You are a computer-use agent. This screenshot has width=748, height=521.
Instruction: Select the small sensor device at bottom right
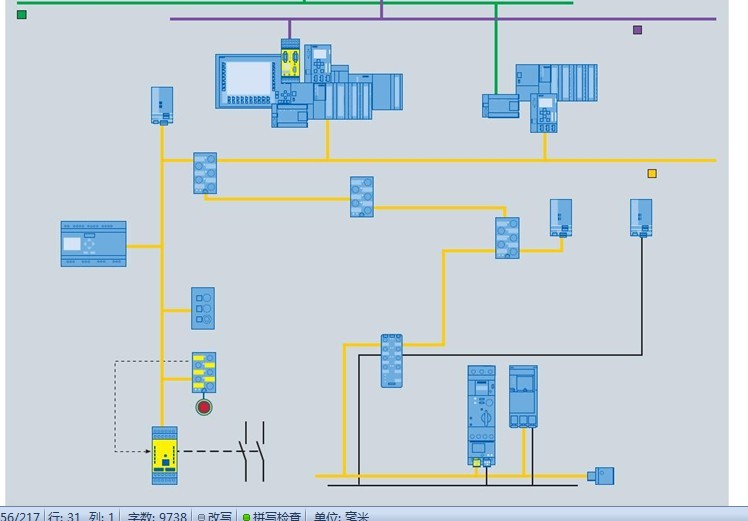click(603, 476)
